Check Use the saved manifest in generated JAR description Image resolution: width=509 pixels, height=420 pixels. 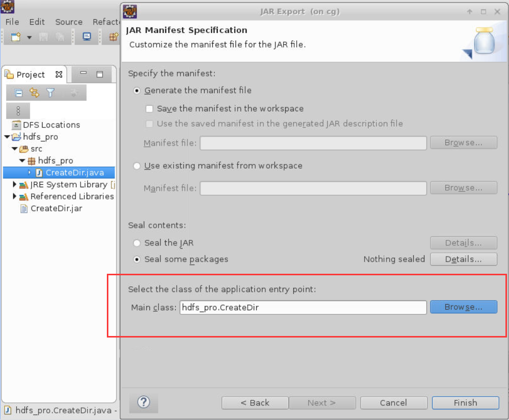pyautogui.click(x=149, y=123)
